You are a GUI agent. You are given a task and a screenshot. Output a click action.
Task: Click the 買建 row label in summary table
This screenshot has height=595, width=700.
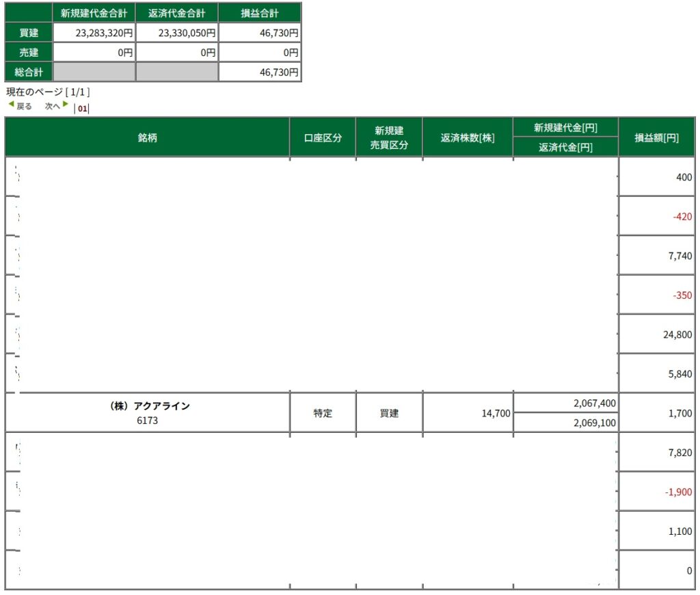pos(29,32)
